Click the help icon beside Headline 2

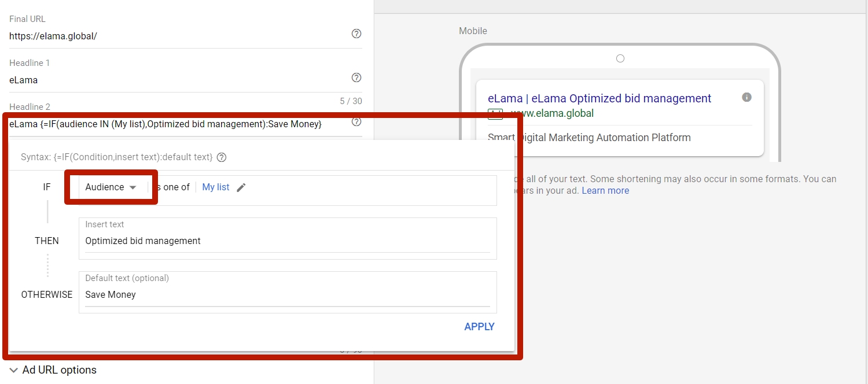[356, 121]
